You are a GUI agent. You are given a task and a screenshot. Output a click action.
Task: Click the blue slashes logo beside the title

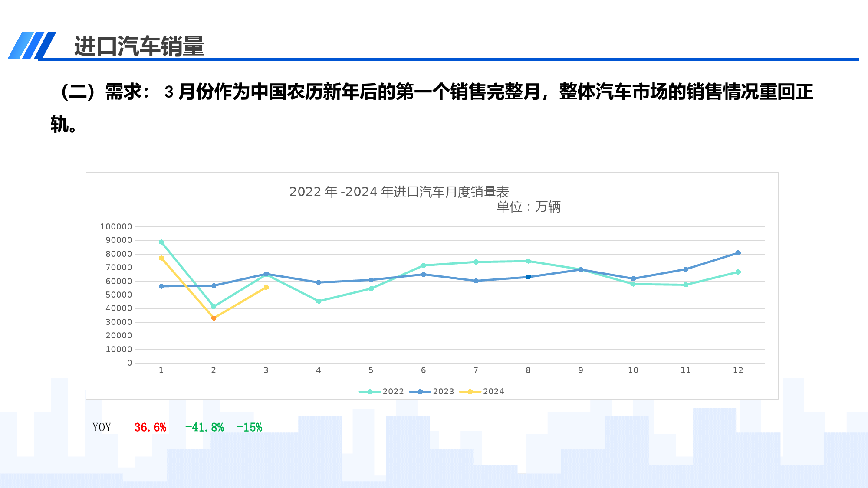click(x=32, y=46)
